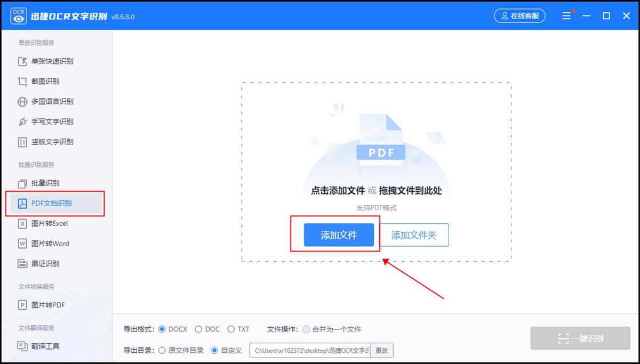The image size is (640, 364).
Task: Select the 图片转Excel conversion feature
Action: pos(51,223)
